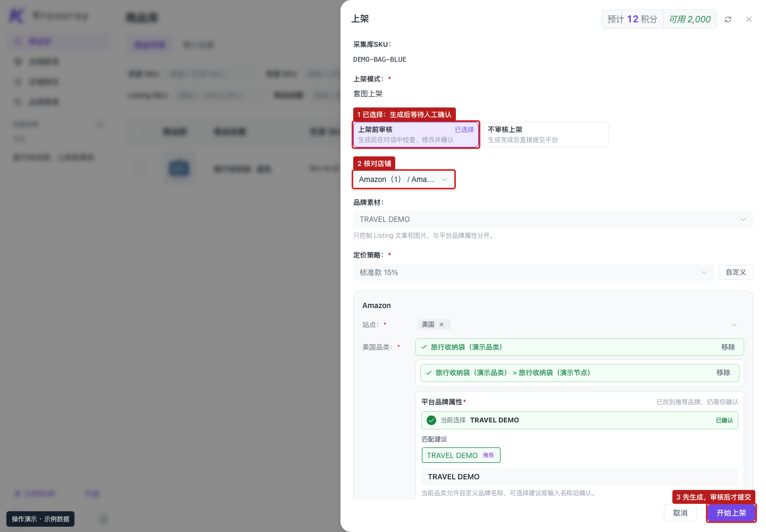Click the Amazon section heading
The image size is (766, 532).
(377, 305)
